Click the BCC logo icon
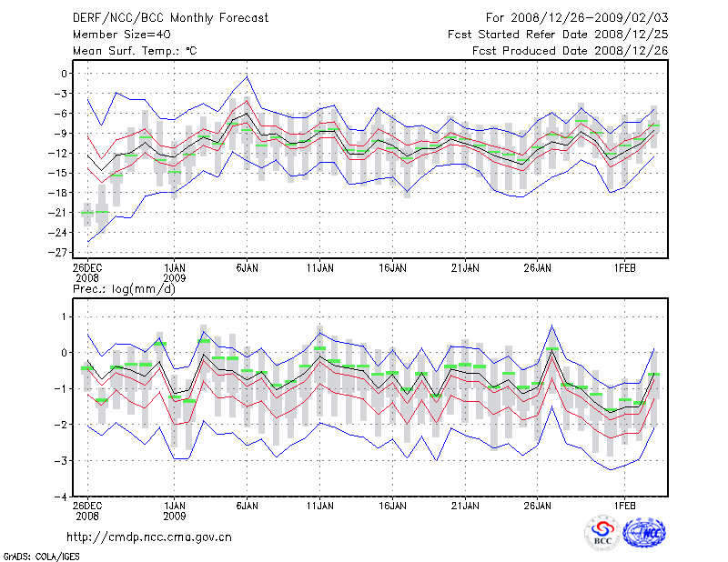 [x=602, y=534]
